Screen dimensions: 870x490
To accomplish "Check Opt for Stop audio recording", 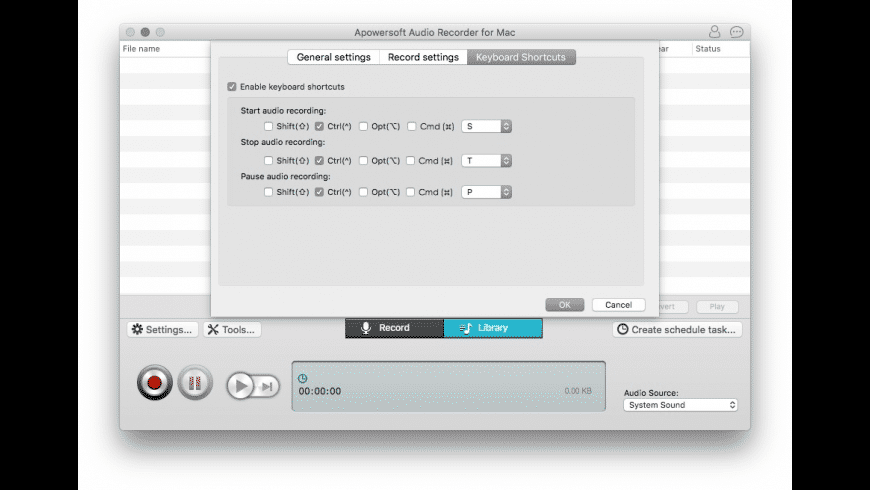I will click(363, 160).
